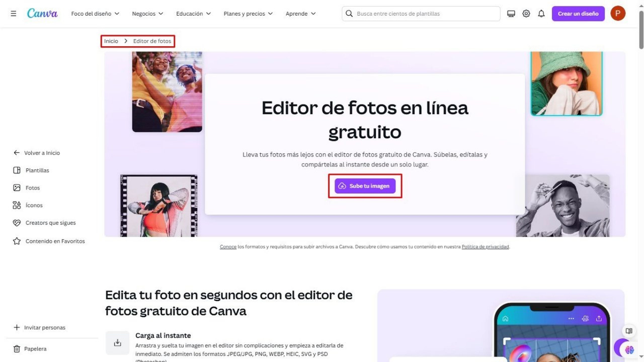Click the Carga al instante download icon
Image resolution: width=644 pixels, height=362 pixels.
click(x=118, y=343)
